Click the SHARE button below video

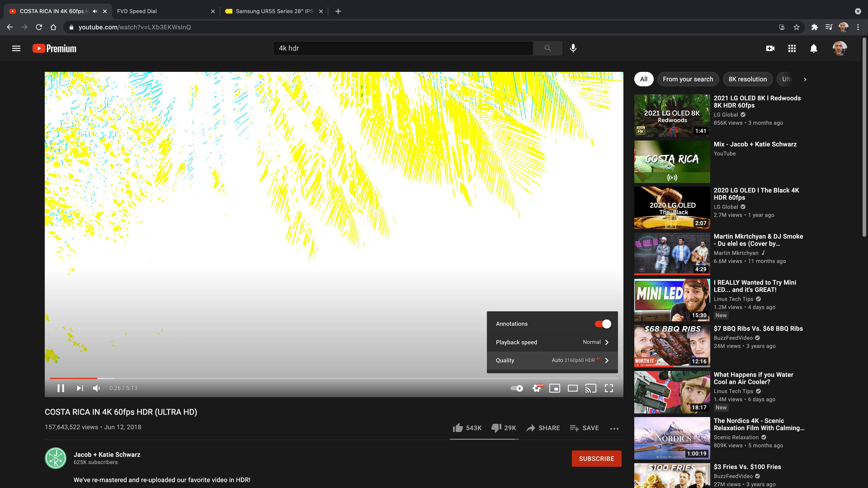543,428
